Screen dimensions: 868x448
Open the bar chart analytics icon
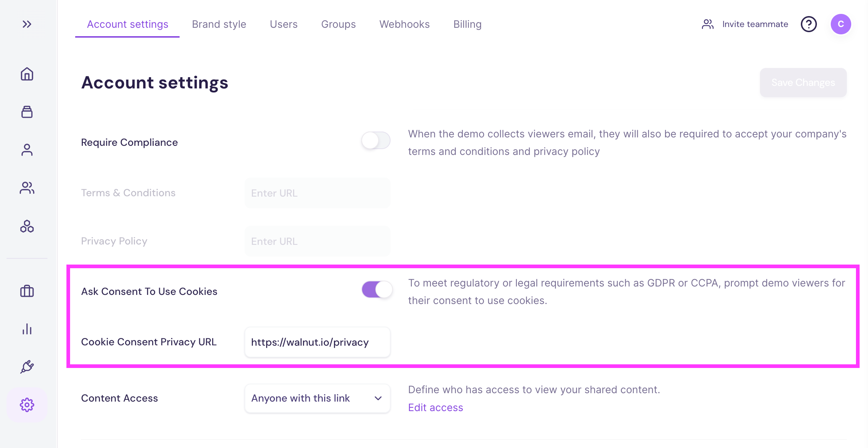click(27, 329)
